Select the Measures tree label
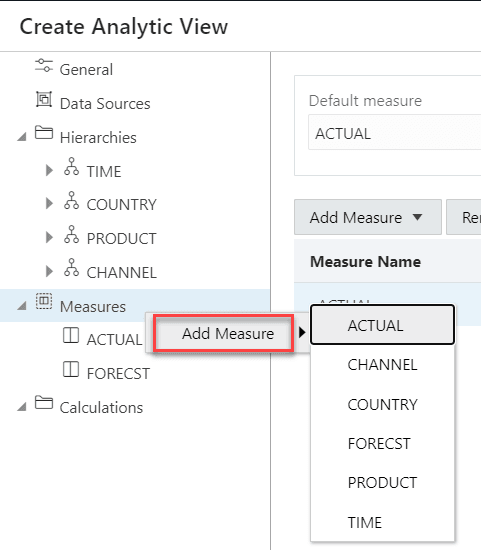 [93, 307]
